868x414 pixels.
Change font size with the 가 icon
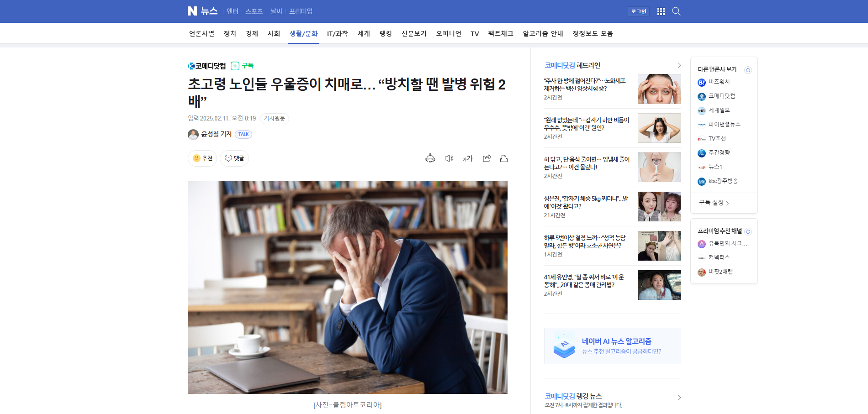[x=468, y=158]
